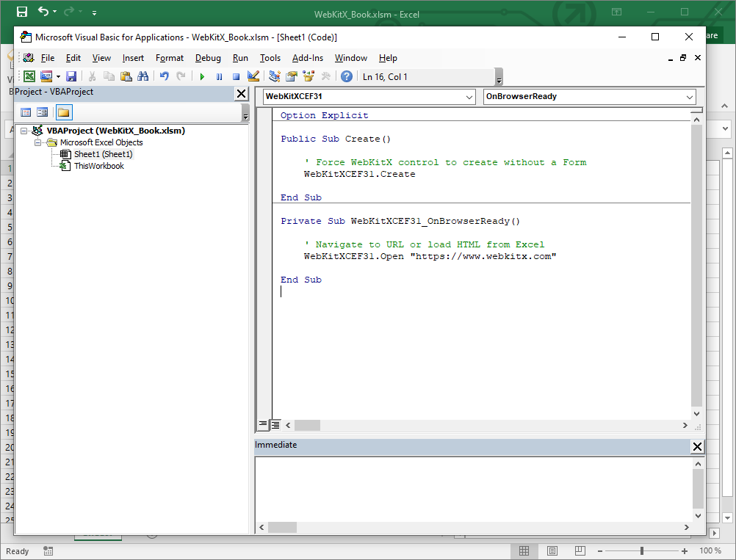This screenshot has height=560, width=736.
Task: Toggle Design Mode icon
Action: pyautogui.click(x=253, y=76)
